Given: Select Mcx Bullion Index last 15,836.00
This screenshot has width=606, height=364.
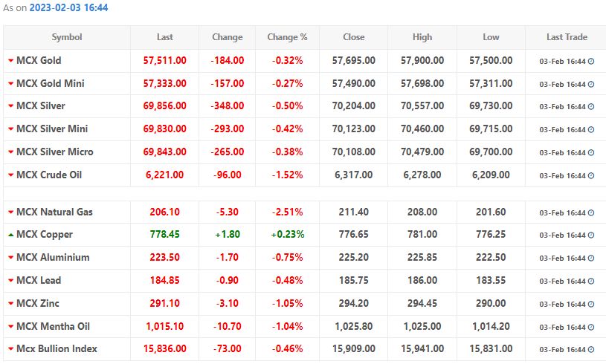Looking at the screenshot, I should [x=164, y=348].
